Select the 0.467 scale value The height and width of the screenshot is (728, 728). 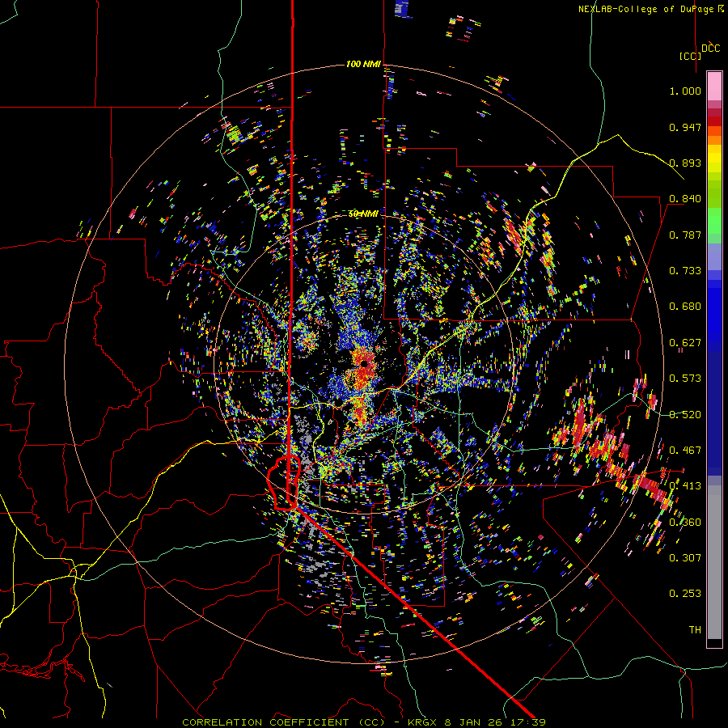click(x=685, y=451)
